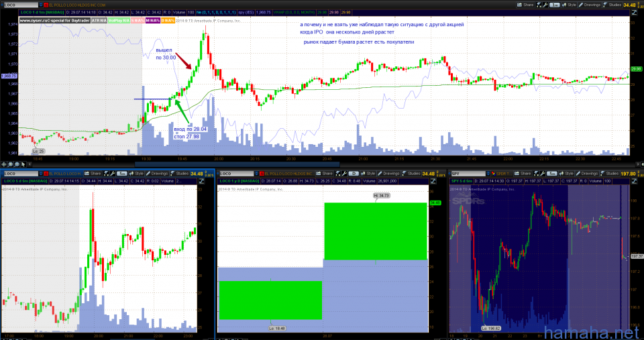This screenshot has width=644, height=340.
Task: Select the 1m timeframe button in main chart
Action: coord(555,5)
